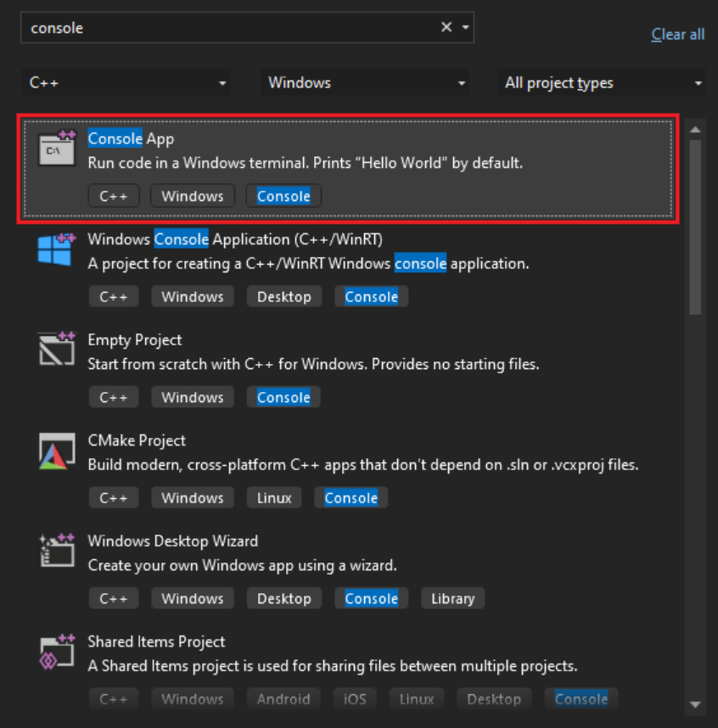
Task: Click the C++ tag under CMake Project
Action: click(x=114, y=498)
